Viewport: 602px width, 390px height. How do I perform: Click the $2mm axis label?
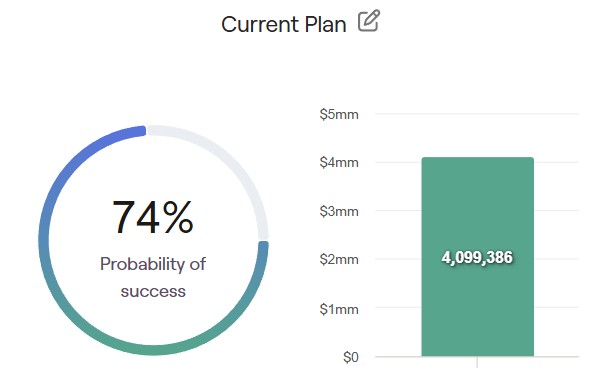coord(339,259)
